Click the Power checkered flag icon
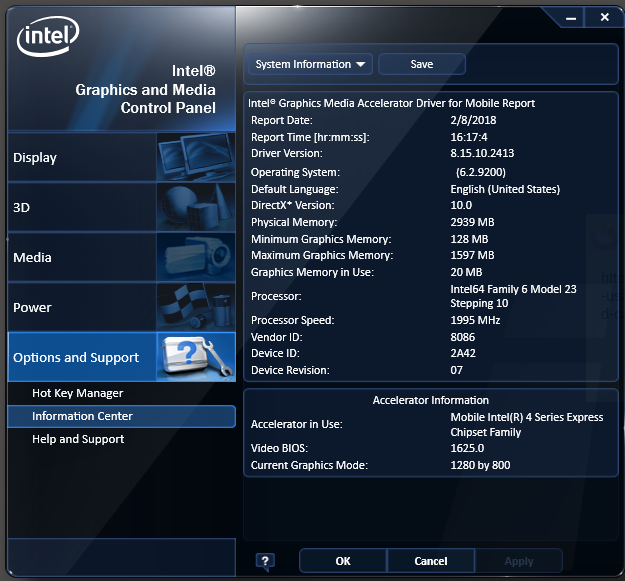 click(x=196, y=307)
